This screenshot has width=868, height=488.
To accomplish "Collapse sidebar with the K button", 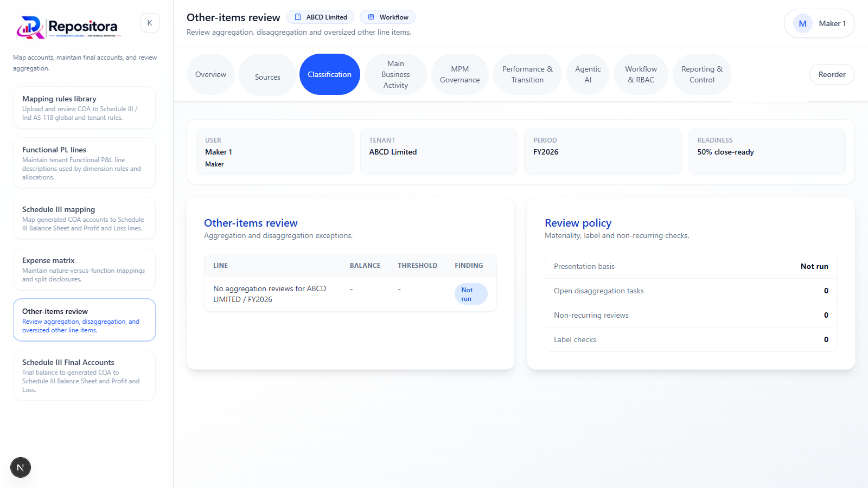I will coord(150,23).
